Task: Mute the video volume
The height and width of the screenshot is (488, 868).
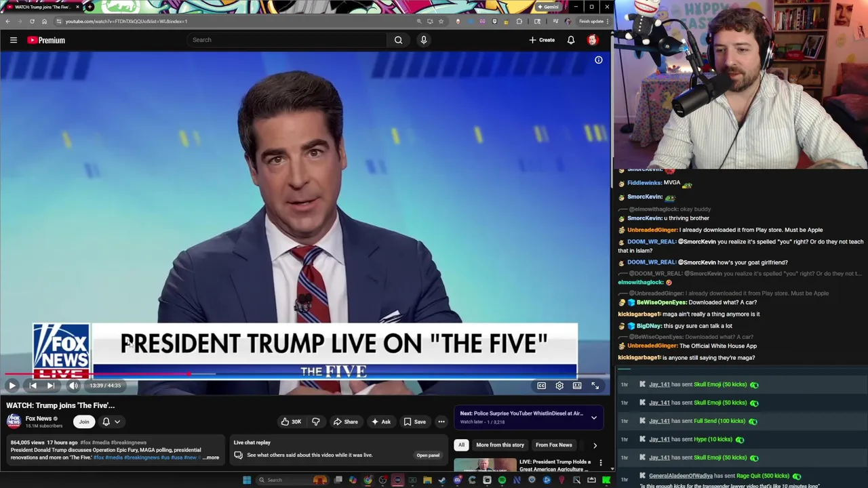Action: [73, 386]
